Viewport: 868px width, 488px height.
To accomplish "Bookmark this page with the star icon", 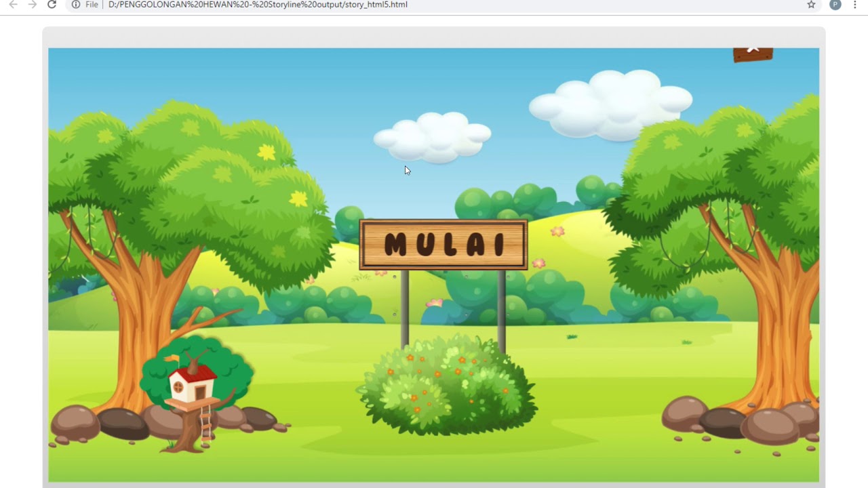I will click(x=811, y=5).
